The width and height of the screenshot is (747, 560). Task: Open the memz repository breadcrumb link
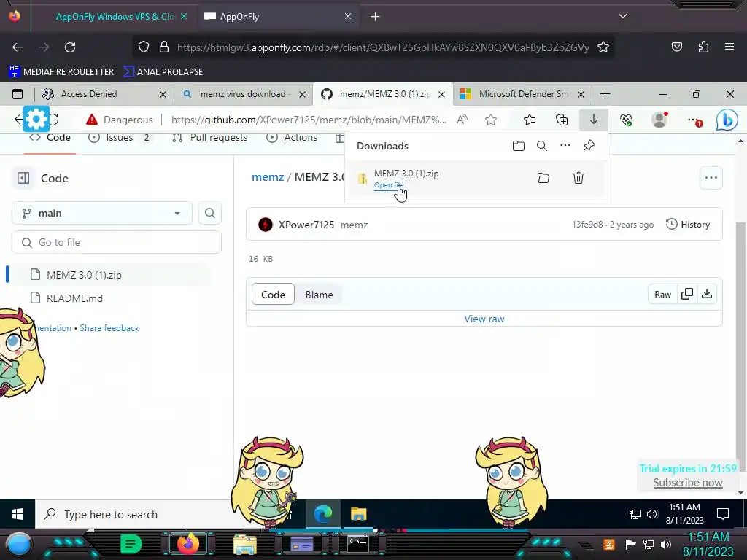coord(268,177)
